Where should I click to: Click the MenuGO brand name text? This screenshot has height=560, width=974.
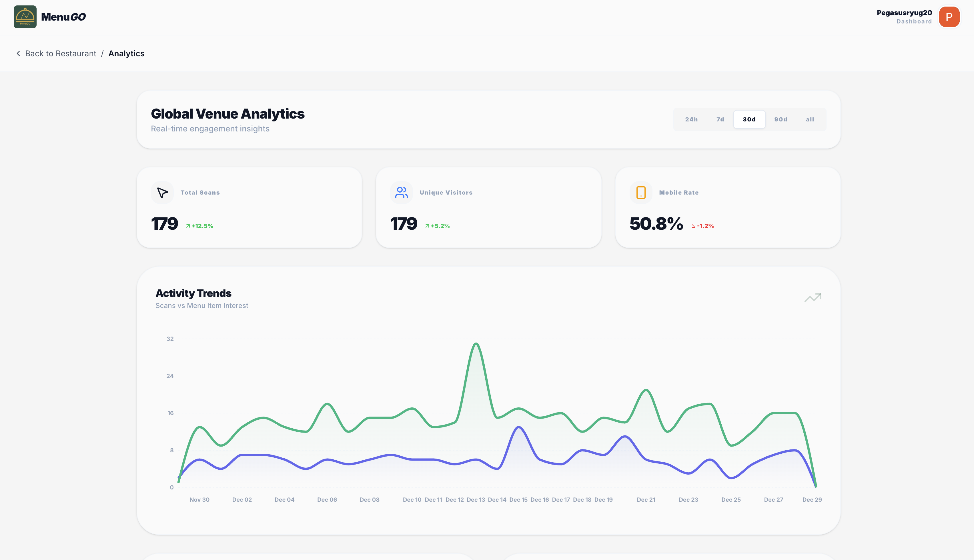(x=63, y=17)
